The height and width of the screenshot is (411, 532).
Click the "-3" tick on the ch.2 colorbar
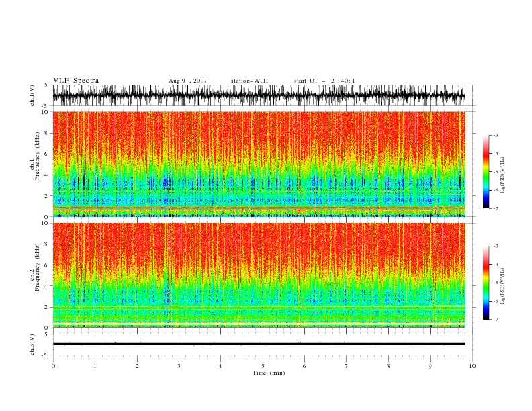(495, 246)
